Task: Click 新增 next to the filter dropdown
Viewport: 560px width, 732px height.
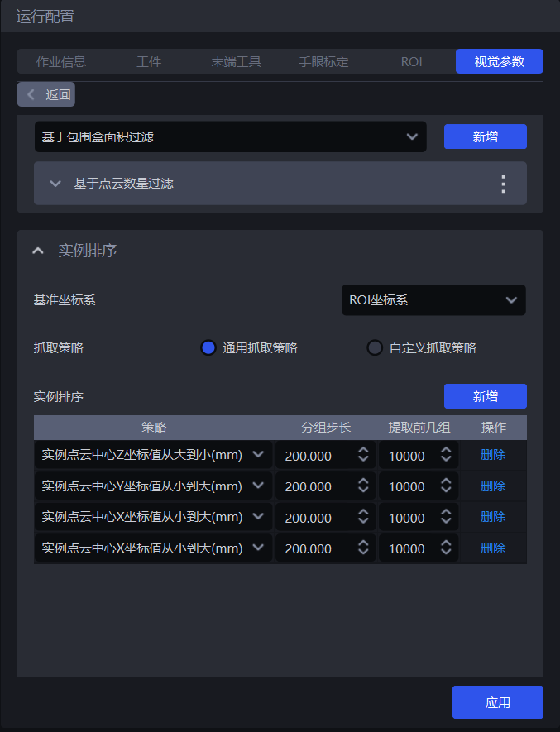Action: click(x=485, y=137)
